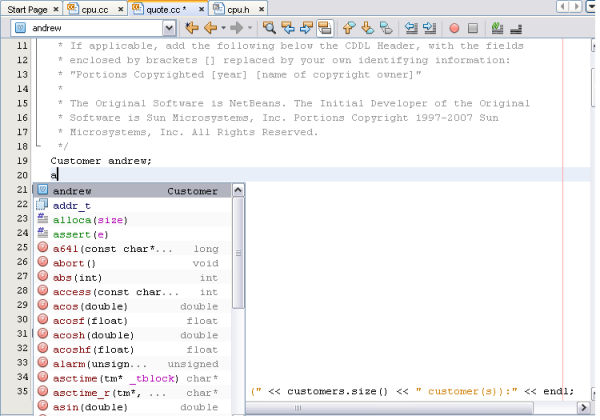This screenshot has width=600, height=420.
Task: Jump to last edit location icon
Action: point(192,28)
